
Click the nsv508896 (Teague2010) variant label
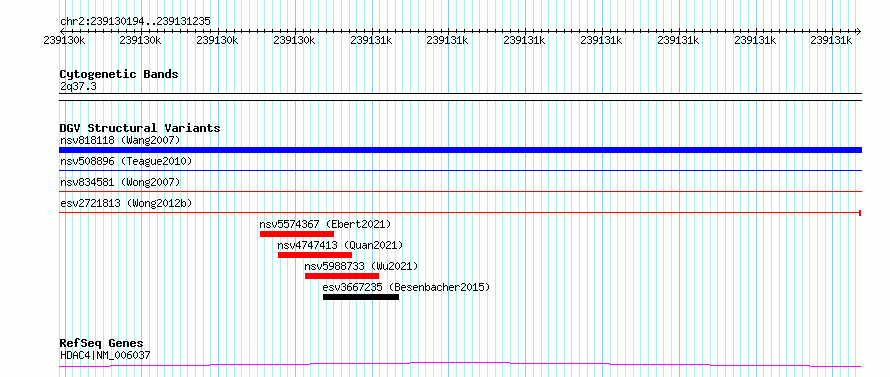point(126,161)
